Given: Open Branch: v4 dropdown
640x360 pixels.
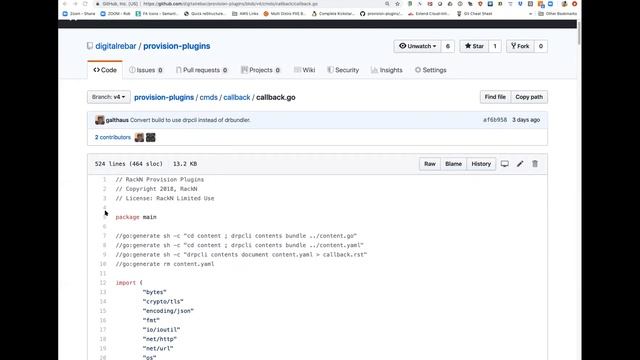Looking at the screenshot, I should 109,97.
